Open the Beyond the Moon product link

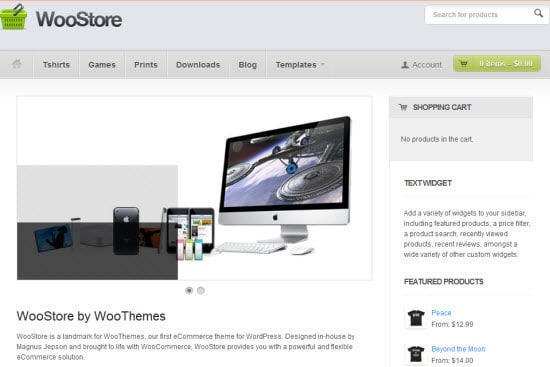[x=458, y=349]
